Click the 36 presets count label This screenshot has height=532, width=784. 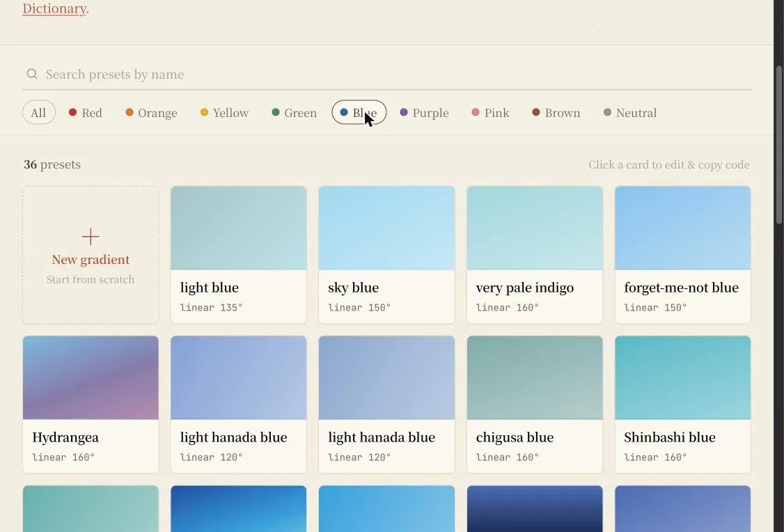52,164
